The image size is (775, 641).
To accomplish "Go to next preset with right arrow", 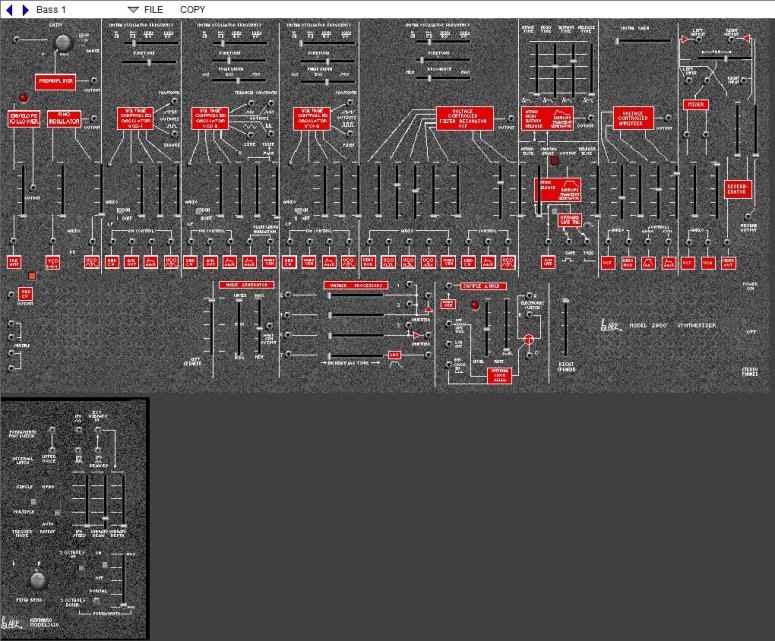I will click(x=25, y=9).
